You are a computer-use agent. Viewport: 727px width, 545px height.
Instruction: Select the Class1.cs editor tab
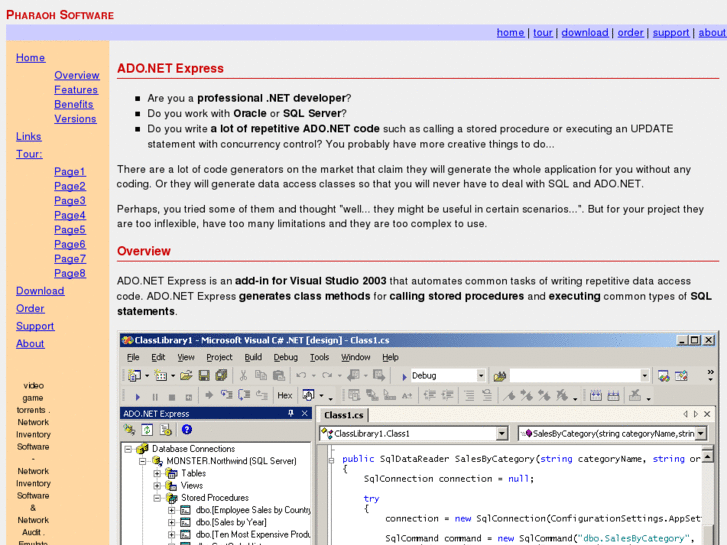click(343, 415)
